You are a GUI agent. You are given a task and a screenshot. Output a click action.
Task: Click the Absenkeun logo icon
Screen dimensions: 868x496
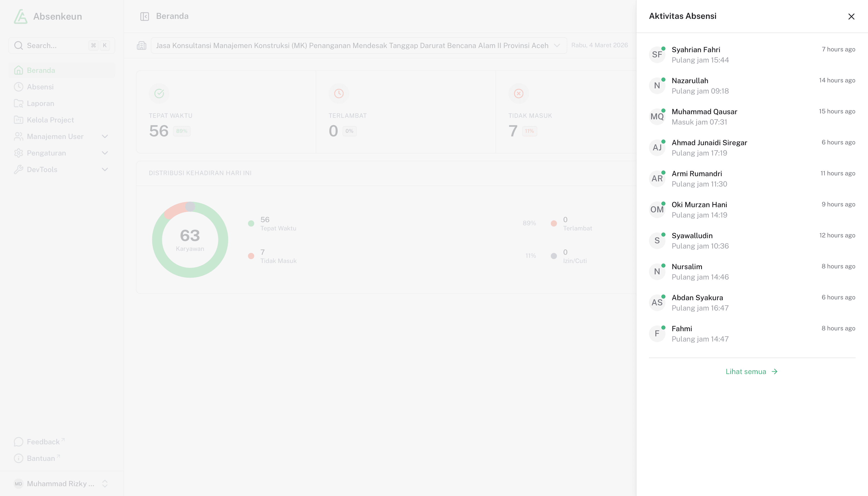(x=20, y=16)
